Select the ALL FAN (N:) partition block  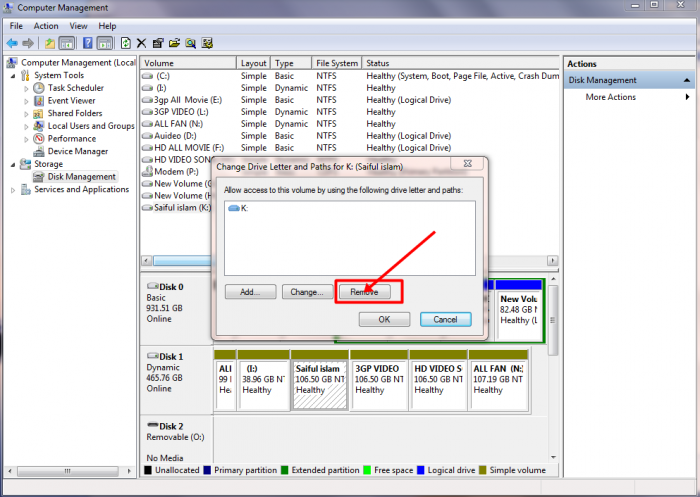(498, 380)
